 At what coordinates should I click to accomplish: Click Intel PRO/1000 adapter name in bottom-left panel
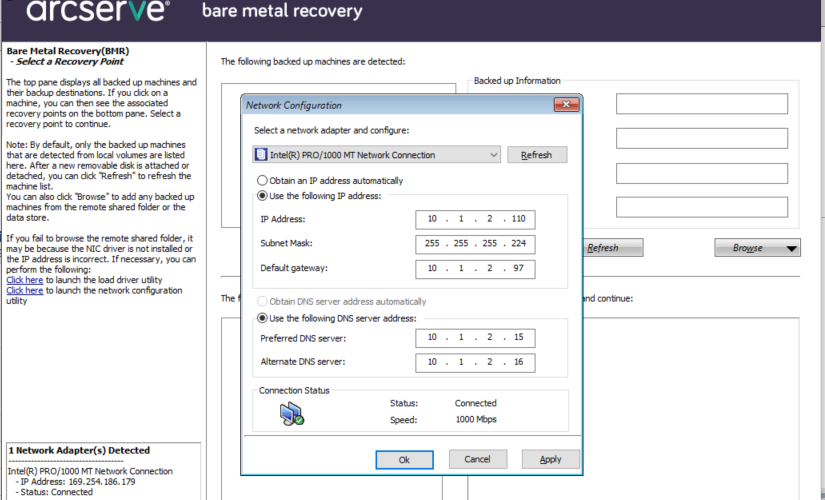click(90, 471)
